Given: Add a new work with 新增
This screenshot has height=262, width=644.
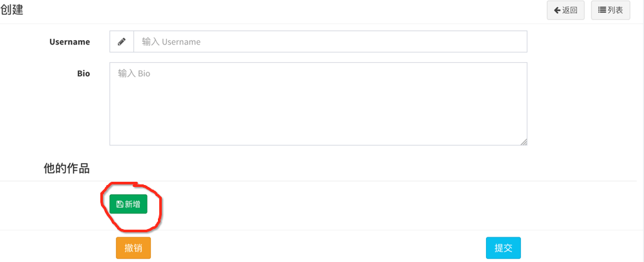Looking at the screenshot, I should click(128, 204).
